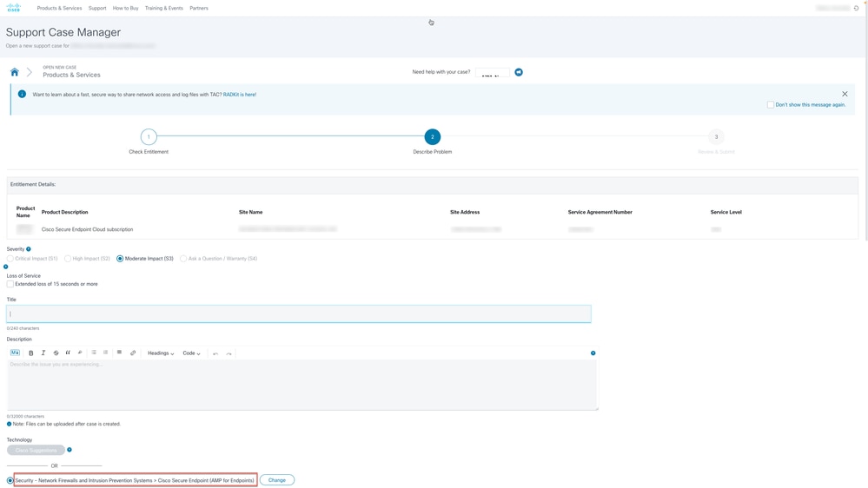Image resolution: width=868 pixels, height=488 pixels.
Task: Click the 'Service Level' column header
Action: coord(726,212)
